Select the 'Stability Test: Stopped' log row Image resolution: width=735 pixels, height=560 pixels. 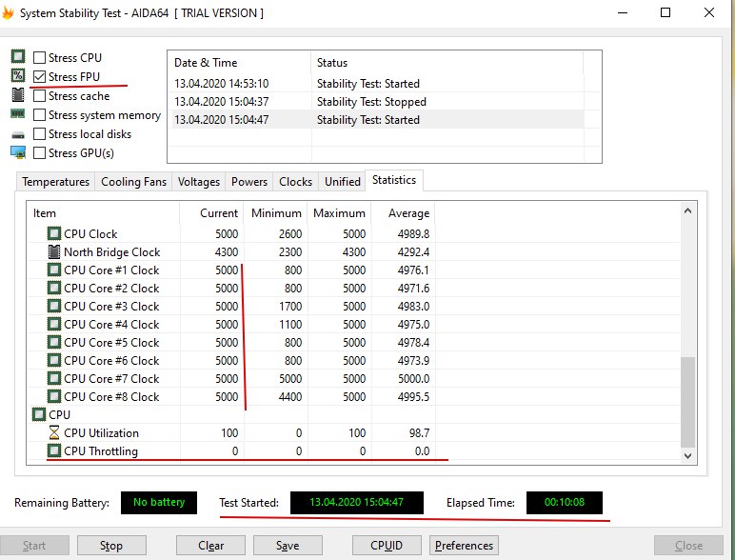378,101
